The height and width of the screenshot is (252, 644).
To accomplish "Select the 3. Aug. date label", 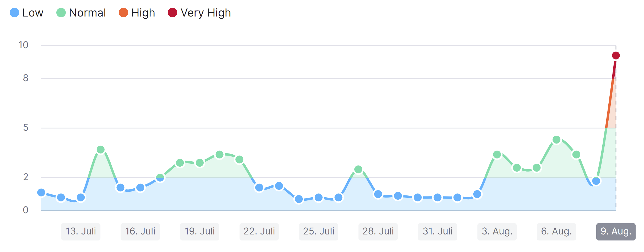I will [x=497, y=232].
